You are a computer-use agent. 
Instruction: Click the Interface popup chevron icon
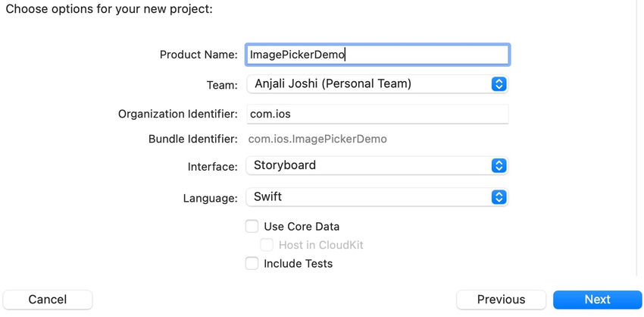click(x=499, y=165)
